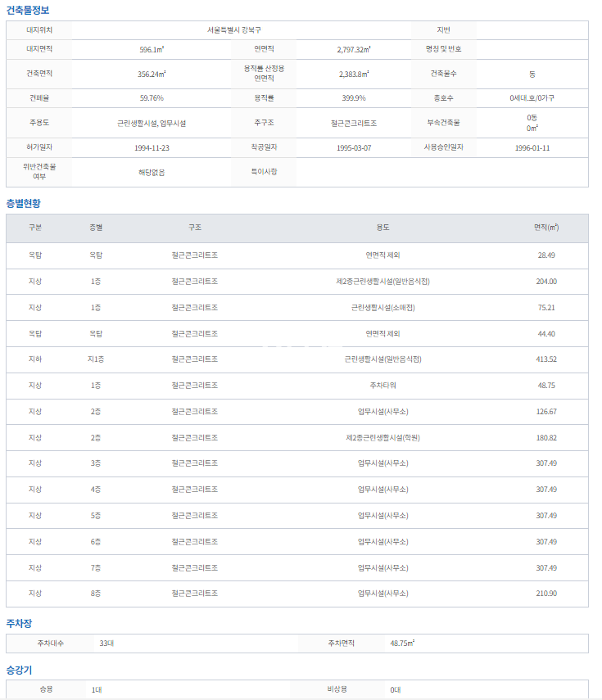Select the 용적률 value 399.9%
The height and width of the screenshot is (700, 602).
(354, 98)
